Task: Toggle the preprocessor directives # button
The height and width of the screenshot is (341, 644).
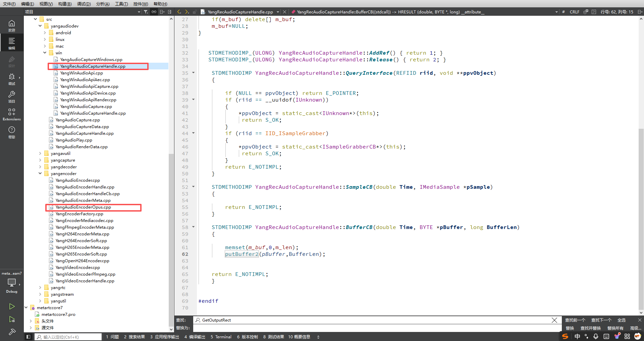Action: point(563,12)
